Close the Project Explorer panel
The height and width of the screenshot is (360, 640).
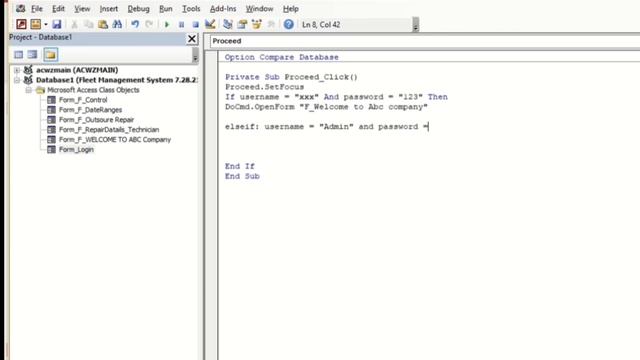pyautogui.click(x=191, y=39)
